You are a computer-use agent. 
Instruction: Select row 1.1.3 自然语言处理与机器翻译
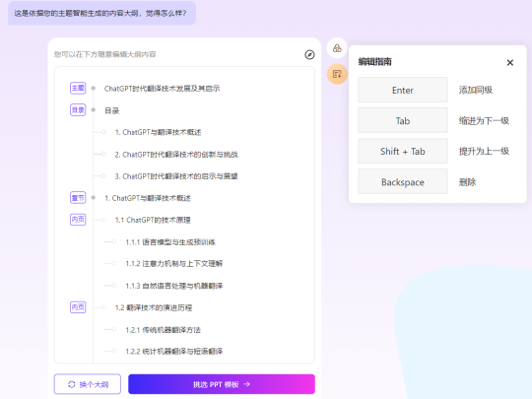click(x=174, y=286)
